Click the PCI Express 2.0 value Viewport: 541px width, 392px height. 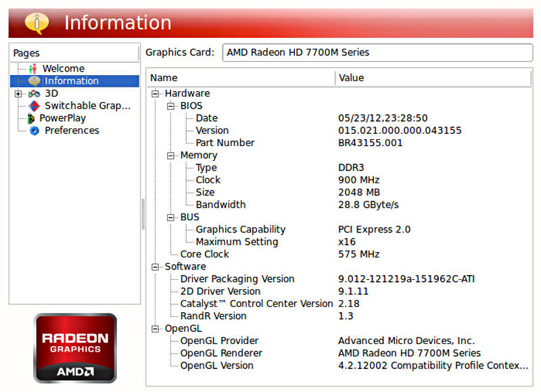pyautogui.click(x=375, y=230)
